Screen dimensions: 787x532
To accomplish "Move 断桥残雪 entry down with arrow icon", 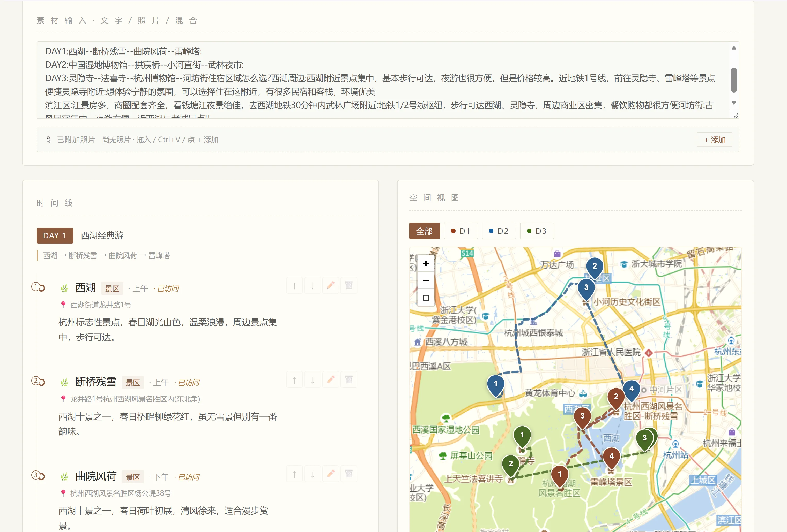I will coord(313,380).
